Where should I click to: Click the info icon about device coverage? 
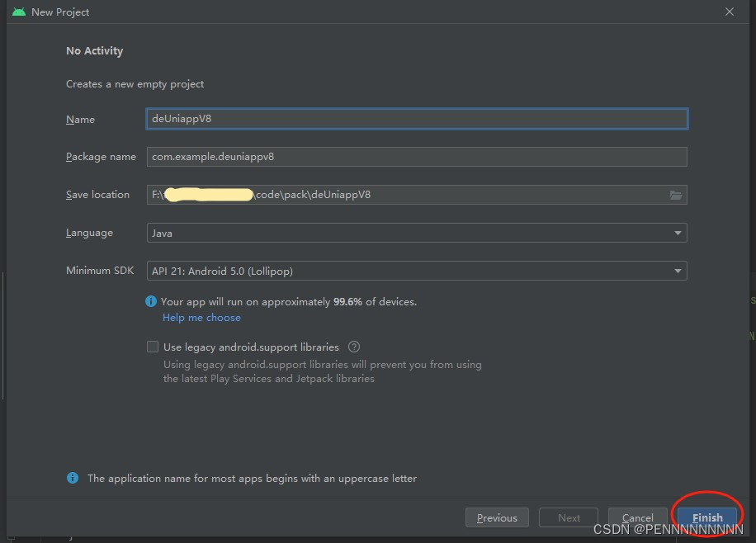click(151, 301)
